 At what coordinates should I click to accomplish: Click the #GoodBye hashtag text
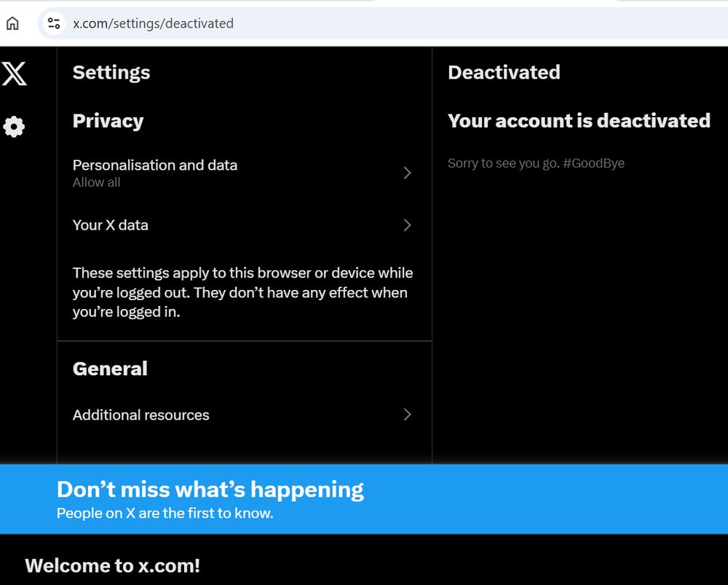point(593,163)
